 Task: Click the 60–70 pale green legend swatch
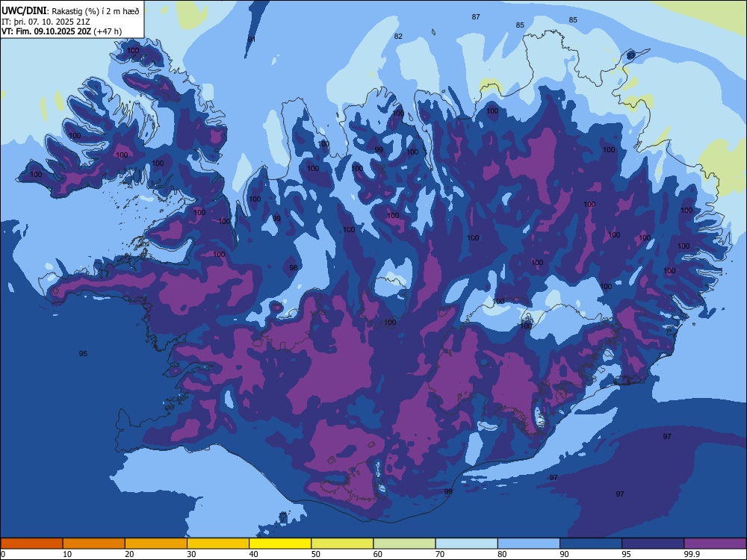404,544
